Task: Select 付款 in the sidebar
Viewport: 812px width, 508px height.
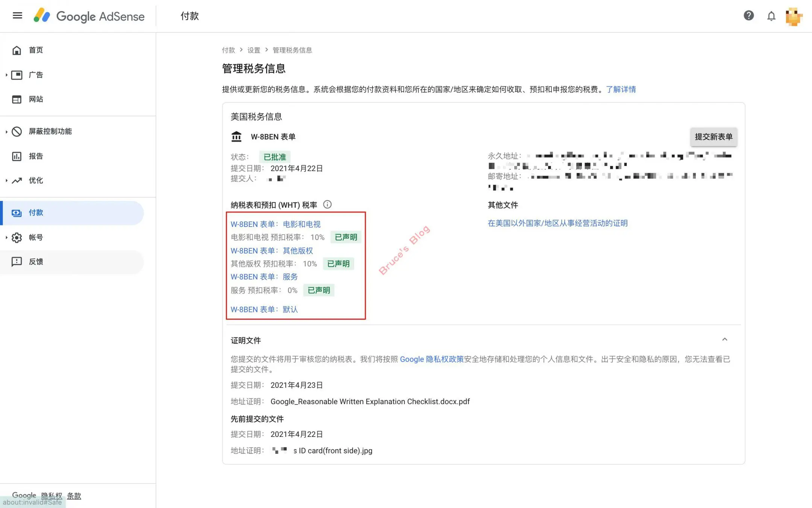Action: [36, 213]
